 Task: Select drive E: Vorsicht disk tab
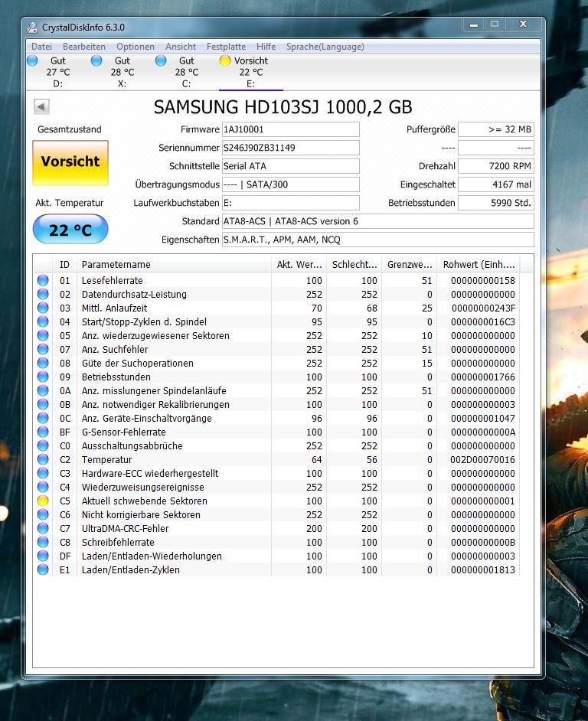click(x=251, y=72)
